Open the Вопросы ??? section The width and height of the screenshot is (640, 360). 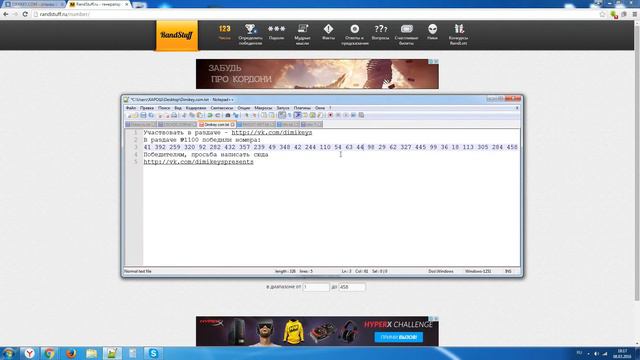[x=380, y=33]
